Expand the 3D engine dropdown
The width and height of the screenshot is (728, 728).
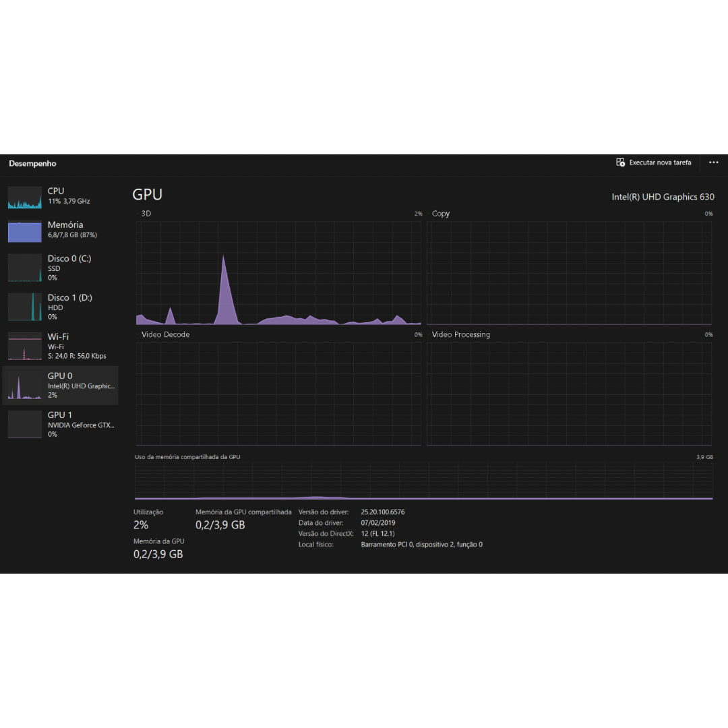pyautogui.click(x=145, y=214)
